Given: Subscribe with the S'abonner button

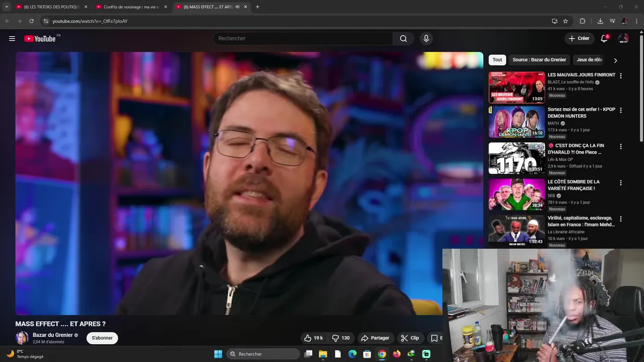Looking at the screenshot, I should click(102, 338).
